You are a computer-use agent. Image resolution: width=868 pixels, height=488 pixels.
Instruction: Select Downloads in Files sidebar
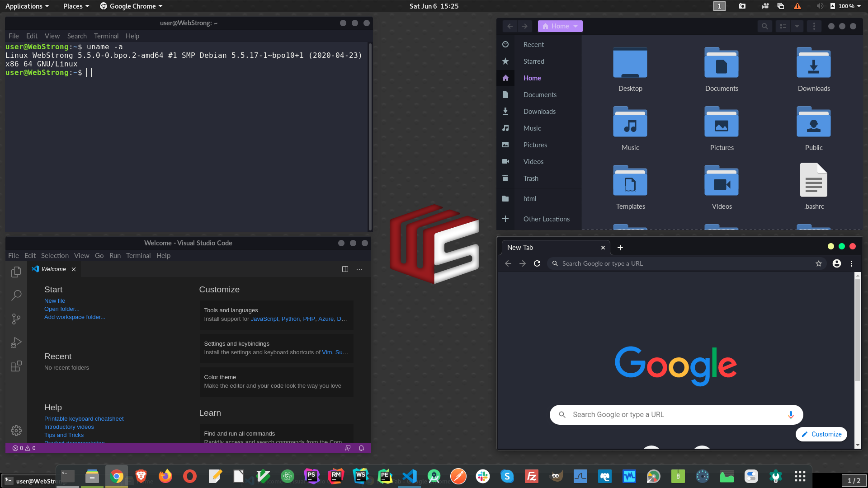click(539, 112)
